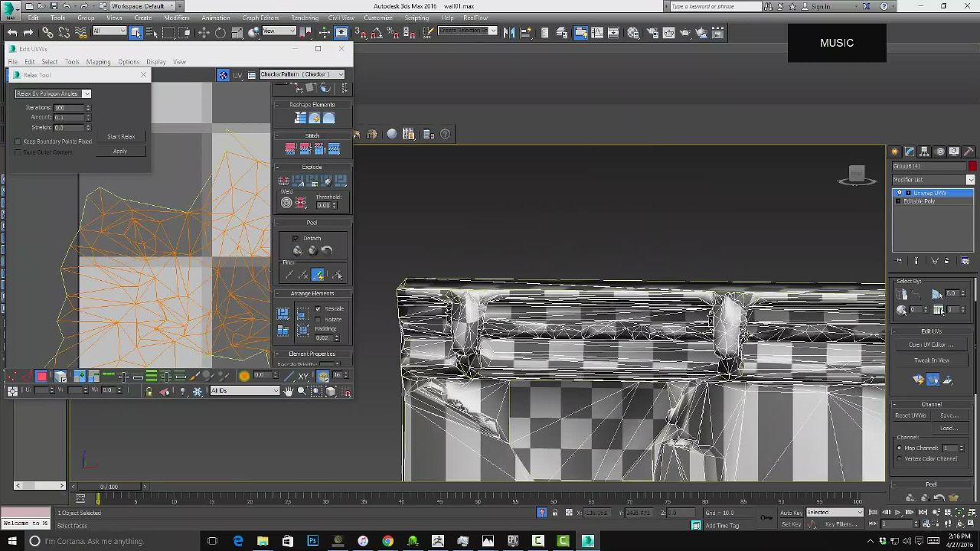Click the red object color swatch
Screen dimensions: 980x551
pyautogui.click(x=972, y=166)
